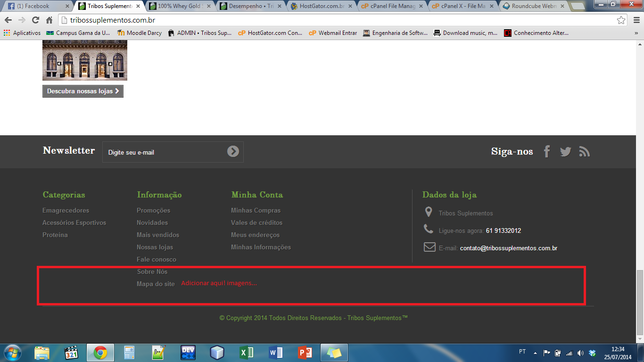Open the Webmail Entrar bookmark
644x362 pixels.
tap(333, 33)
